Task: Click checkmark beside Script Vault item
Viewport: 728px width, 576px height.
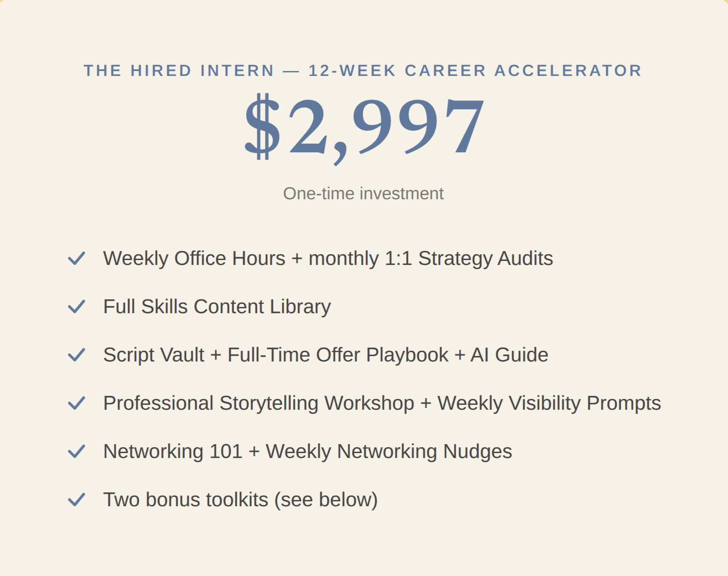Action: (x=76, y=355)
